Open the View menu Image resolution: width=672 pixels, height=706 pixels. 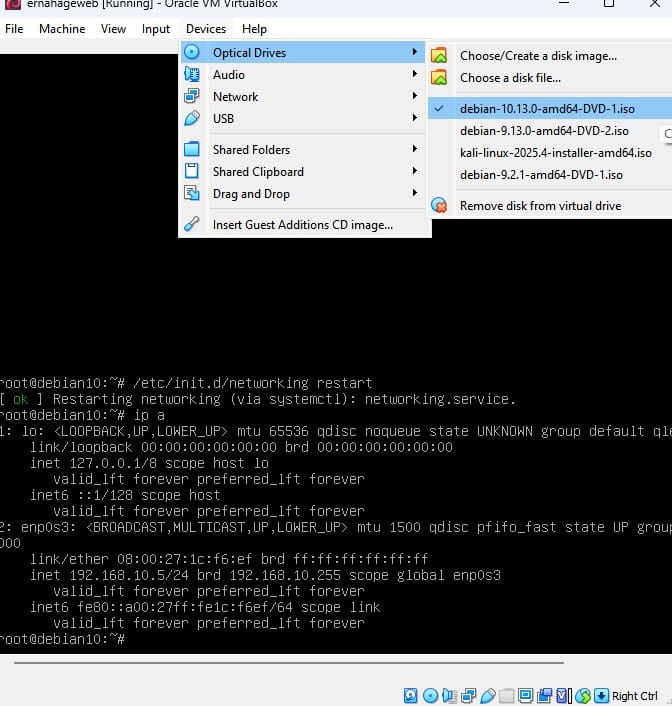click(x=113, y=29)
